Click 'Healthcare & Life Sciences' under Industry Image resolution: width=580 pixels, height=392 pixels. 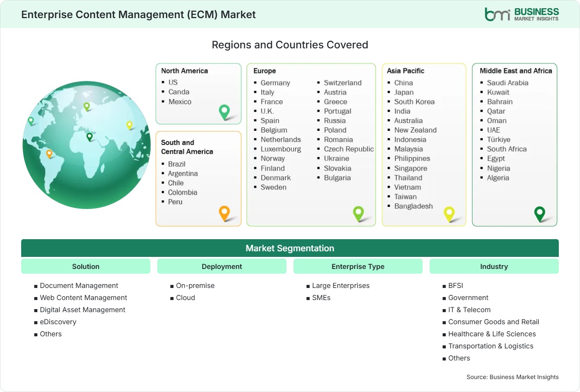[x=492, y=334]
